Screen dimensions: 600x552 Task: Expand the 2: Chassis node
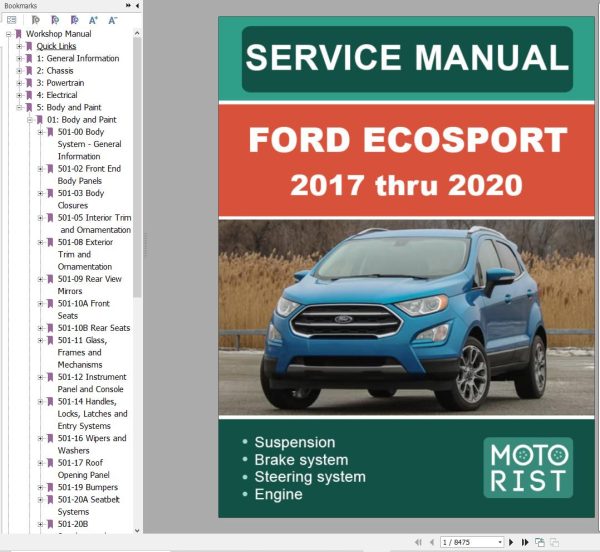(19, 71)
